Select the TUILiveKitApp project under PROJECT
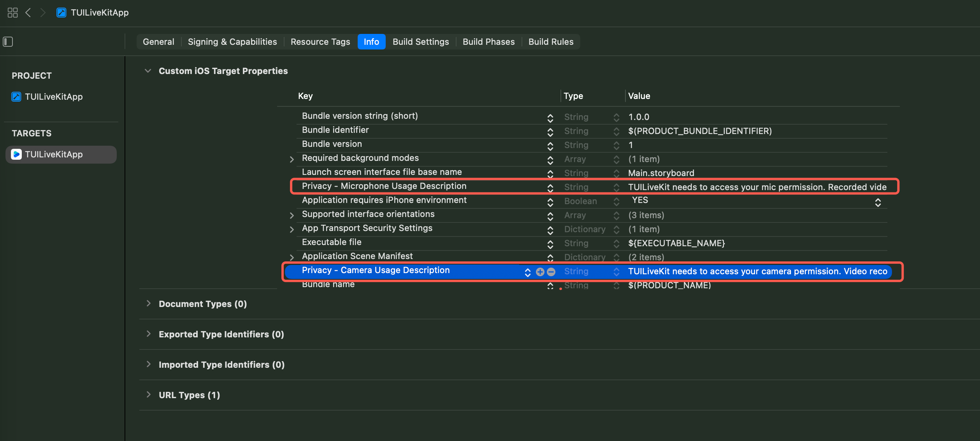Image resolution: width=980 pixels, height=441 pixels. click(x=54, y=97)
